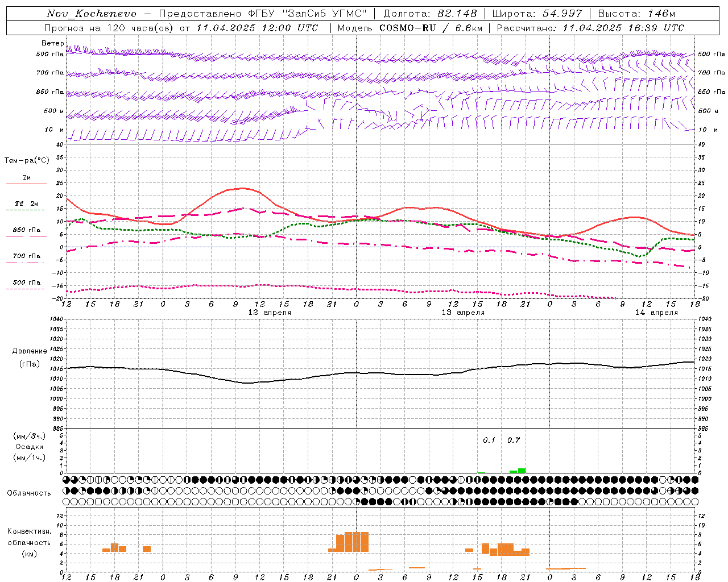
Task: Click the 13 апреля date label
Action: pos(463,313)
